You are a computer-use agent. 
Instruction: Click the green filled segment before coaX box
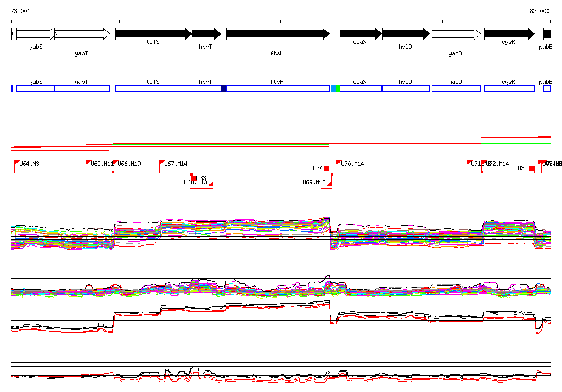tap(338, 88)
